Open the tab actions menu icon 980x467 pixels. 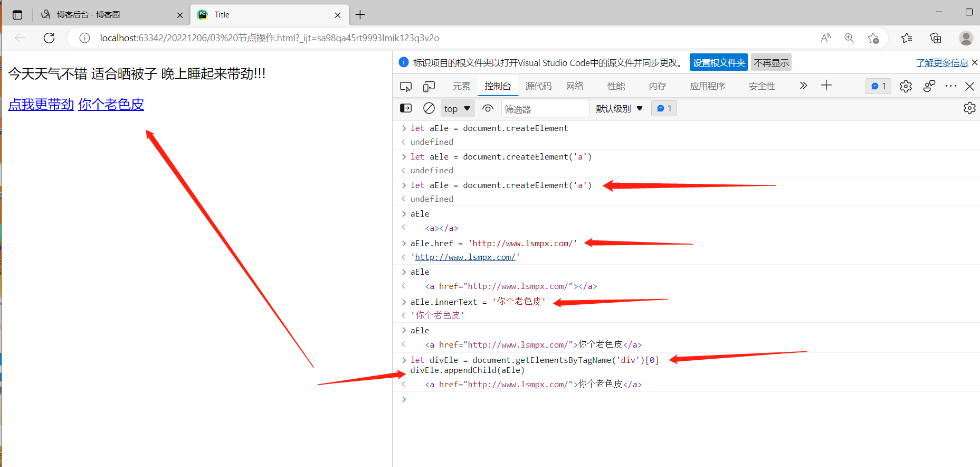tap(17, 15)
